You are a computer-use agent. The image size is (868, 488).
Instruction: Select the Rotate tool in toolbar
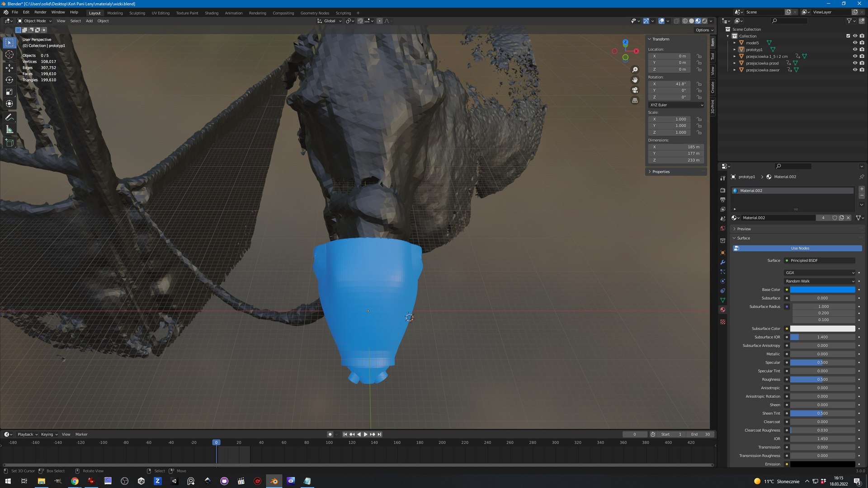click(9, 80)
